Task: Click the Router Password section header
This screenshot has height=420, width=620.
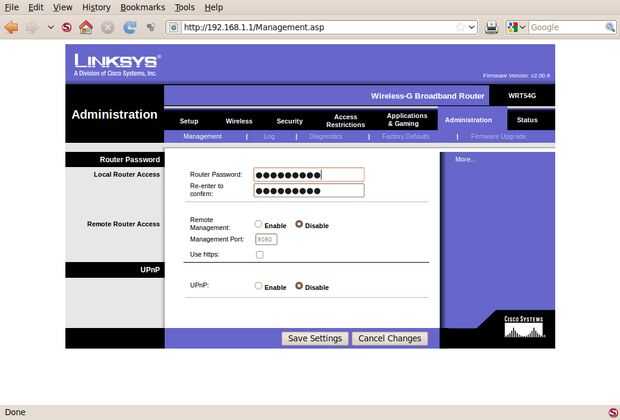Action: point(115,159)
